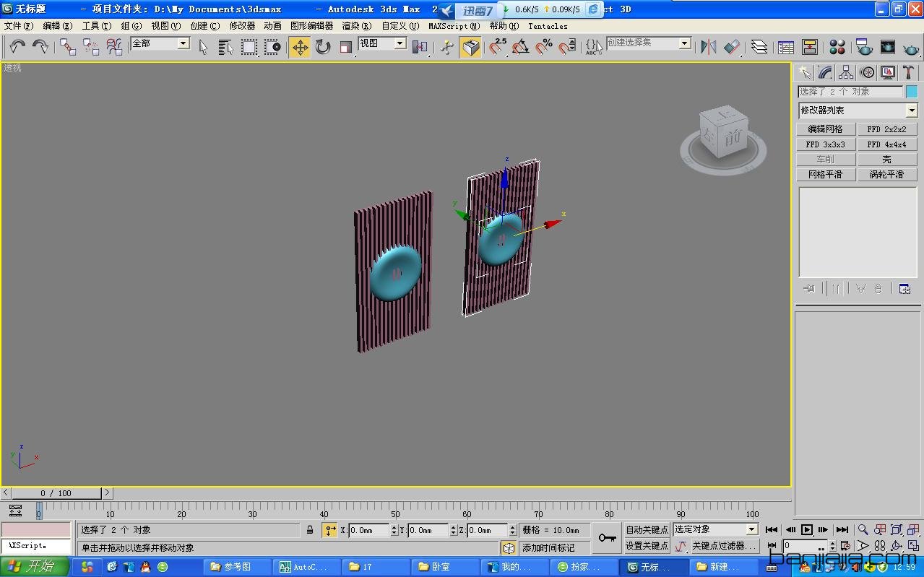The image size is (924, 577).
Task: Toggle Window/Crossing selection mode
Action: pyautogui.click(x=272, y=47)
